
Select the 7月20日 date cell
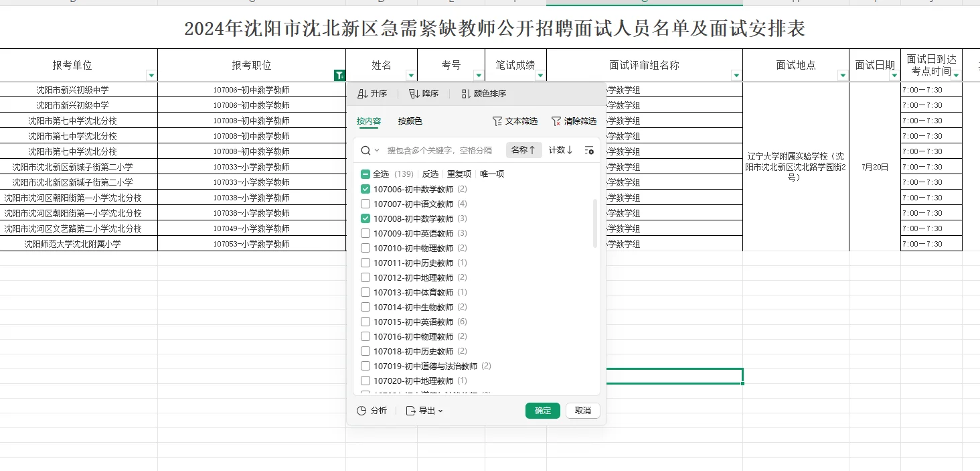(875, 166)
